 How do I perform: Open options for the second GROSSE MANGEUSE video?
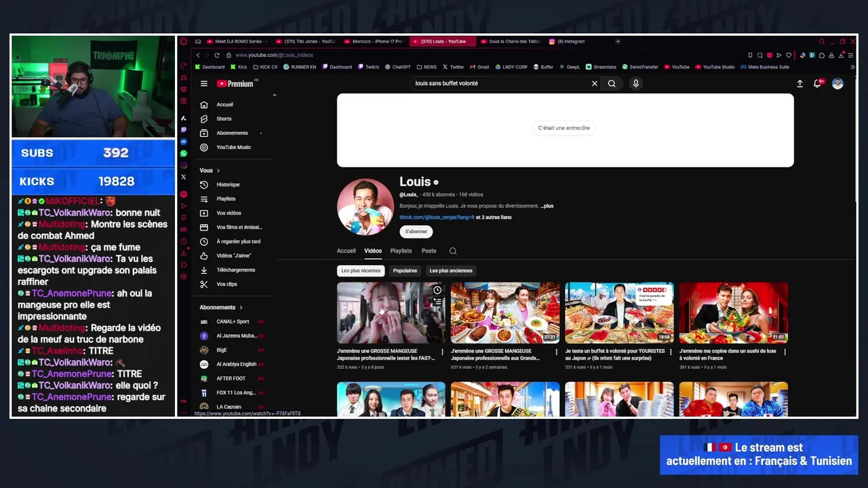click(x=557, y=352)
